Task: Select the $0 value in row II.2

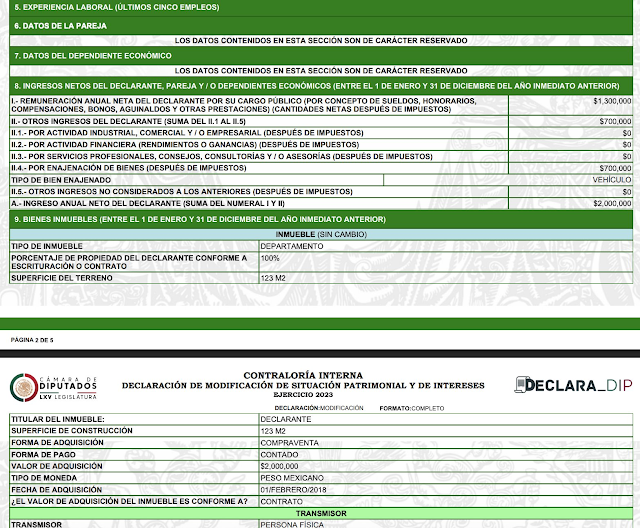Action: [x=627, y=145]
